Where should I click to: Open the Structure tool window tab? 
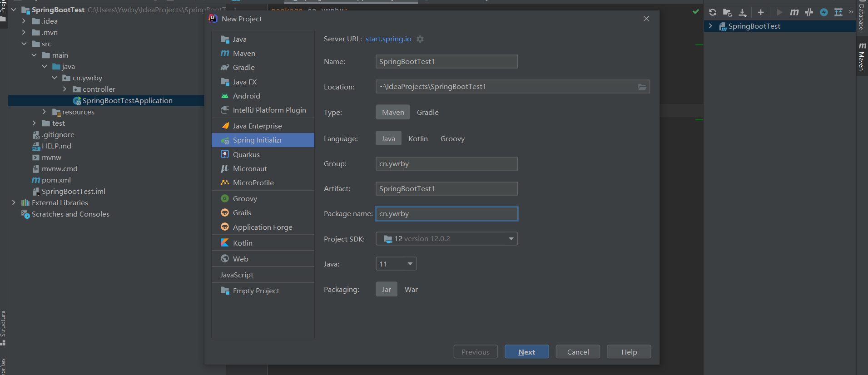pyautogui.click(x=3, y=328)
